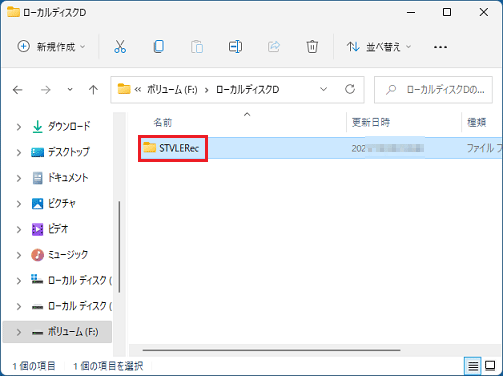Expand the ミュージック tree node
Screen dimensions: 503x376
(19, 255)
